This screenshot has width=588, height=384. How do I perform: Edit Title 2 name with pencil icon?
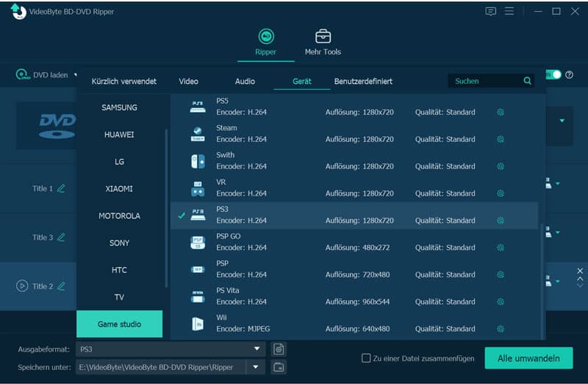point(61,286)
